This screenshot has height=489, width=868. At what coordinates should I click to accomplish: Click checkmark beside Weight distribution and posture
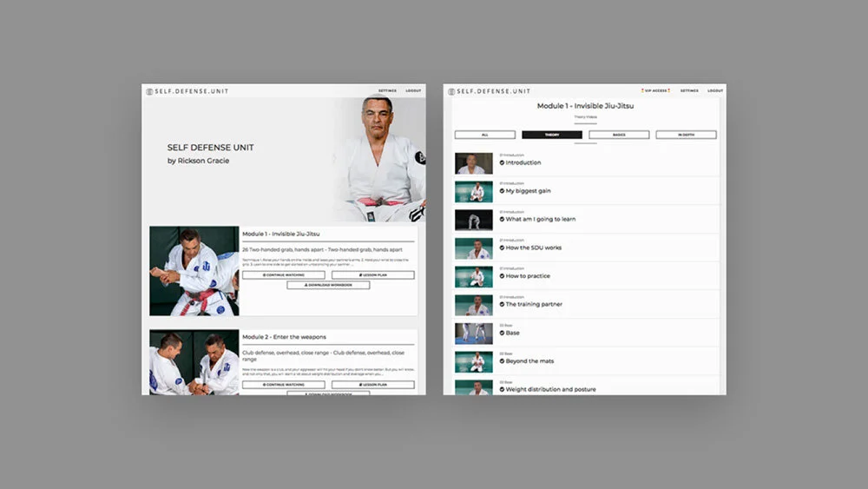(502, 390)
